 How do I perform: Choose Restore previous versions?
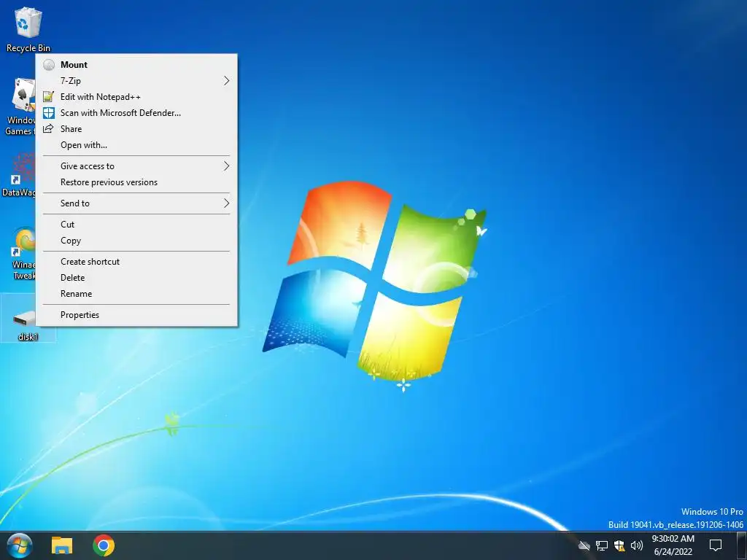pyautogui.click(x=136, y=182)
